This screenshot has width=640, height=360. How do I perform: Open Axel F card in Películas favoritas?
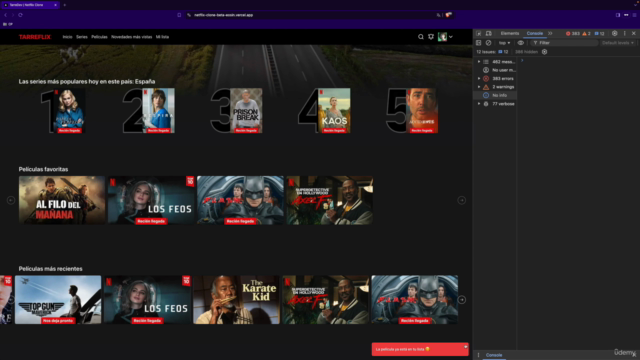329,200
